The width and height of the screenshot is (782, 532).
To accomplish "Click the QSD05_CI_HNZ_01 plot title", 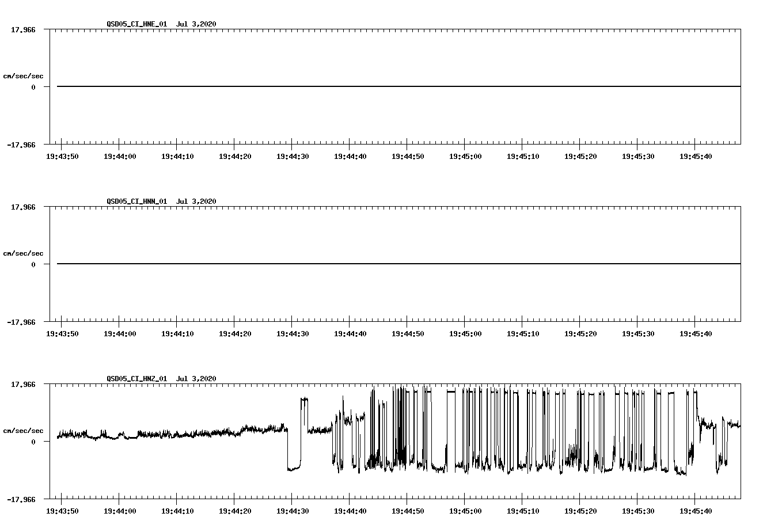I will [x=161, y=379].
